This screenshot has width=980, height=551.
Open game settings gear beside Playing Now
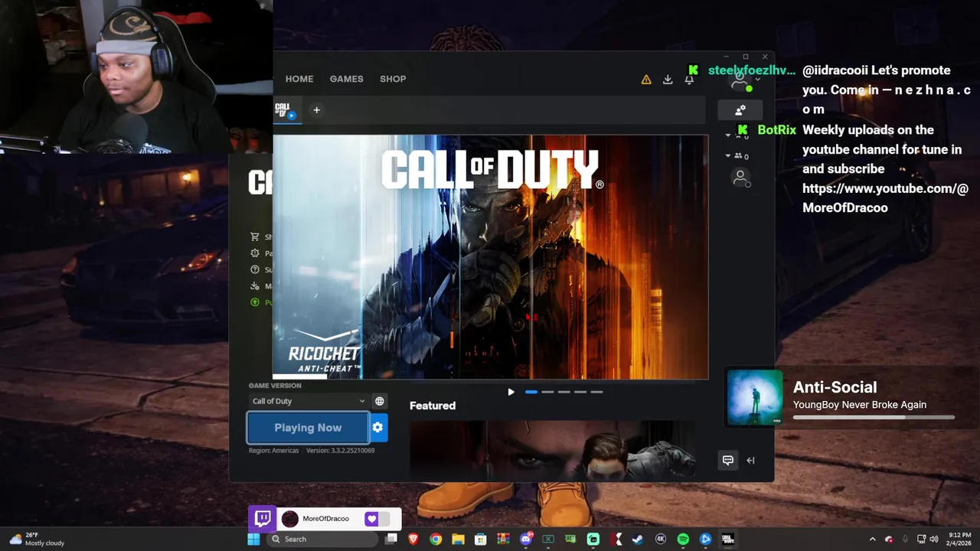[x=378, y=428]
